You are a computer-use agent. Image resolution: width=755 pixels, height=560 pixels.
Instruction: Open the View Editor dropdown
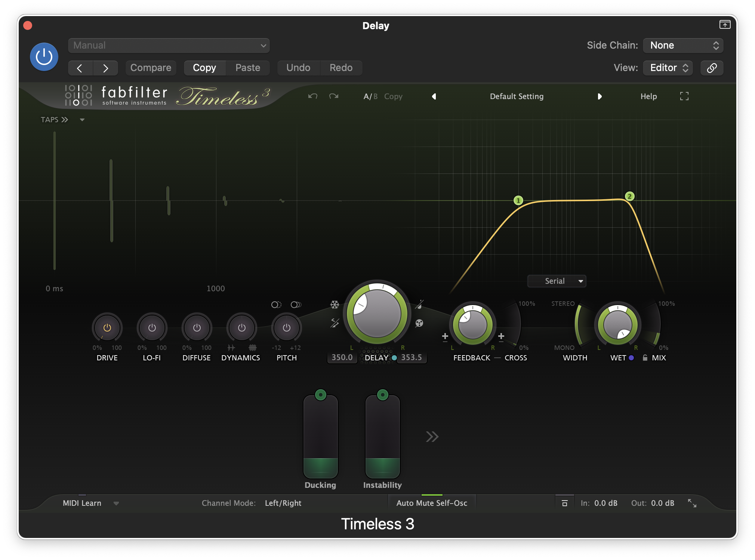click(668, 68)
